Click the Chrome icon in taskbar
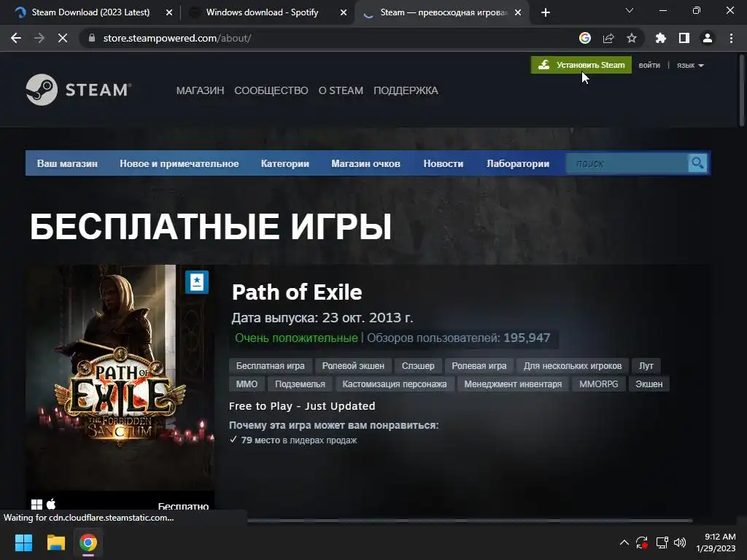Viewport: 747px width, 560px height. click(x=88, y=542)
